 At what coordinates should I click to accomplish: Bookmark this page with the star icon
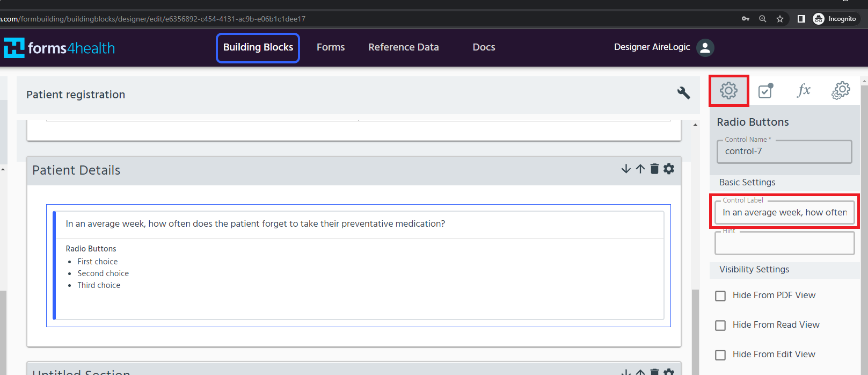780,19
